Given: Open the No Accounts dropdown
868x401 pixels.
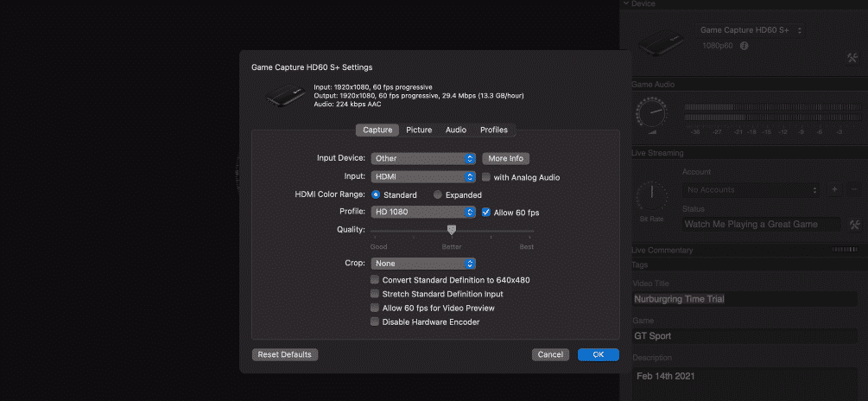Looking at the screenshot, I should click(751, 189).
